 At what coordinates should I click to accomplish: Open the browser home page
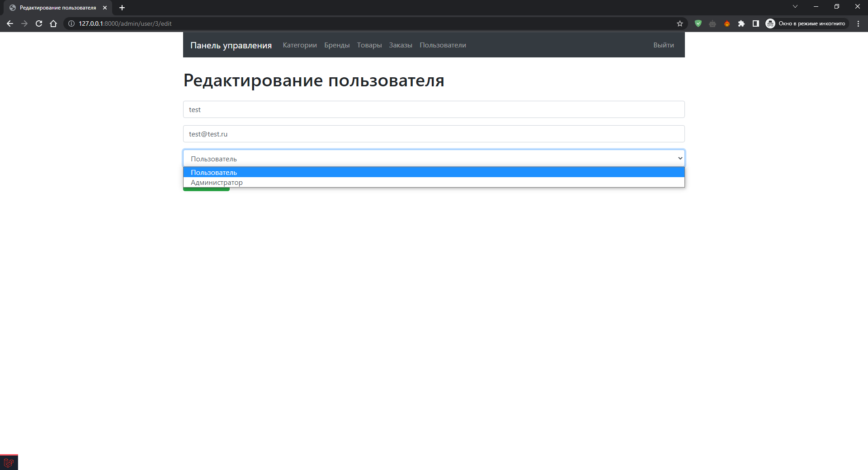click(x=53, y=23)
